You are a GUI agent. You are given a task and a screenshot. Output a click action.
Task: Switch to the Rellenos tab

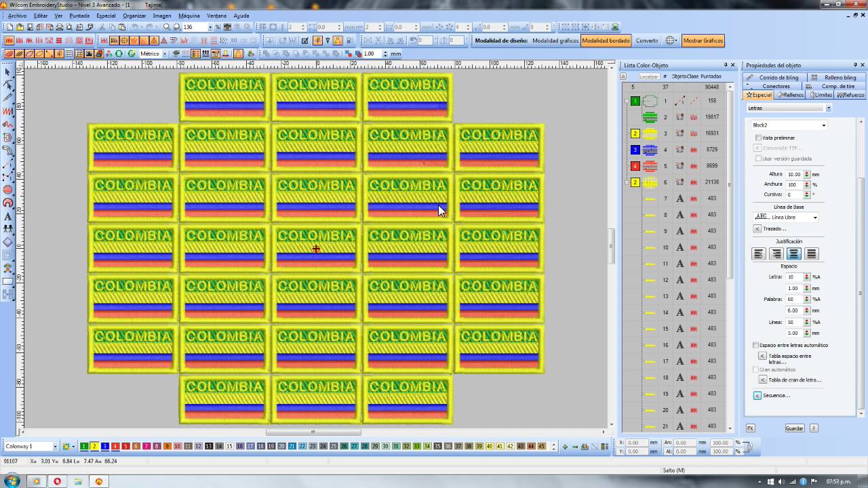click(790, 95)
